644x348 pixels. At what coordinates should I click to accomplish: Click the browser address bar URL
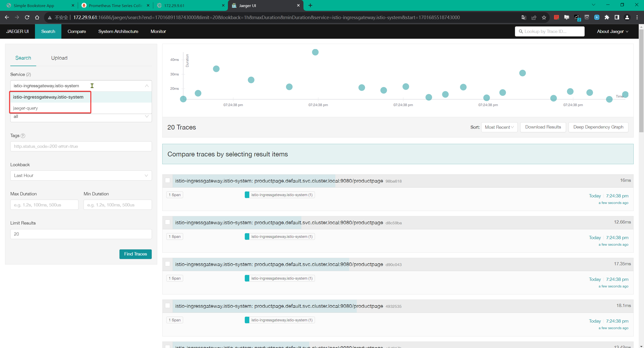266,17
